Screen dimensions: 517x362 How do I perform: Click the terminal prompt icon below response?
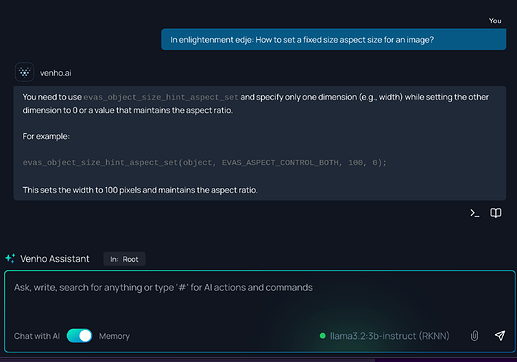pyautogui.click(x=475, y=213)
